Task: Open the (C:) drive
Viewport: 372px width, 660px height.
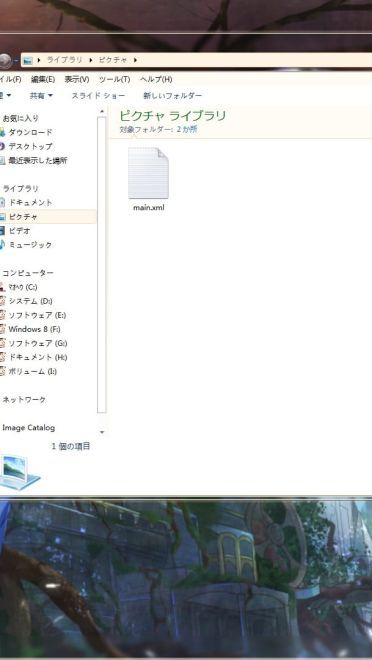Action: pos(23,287)
